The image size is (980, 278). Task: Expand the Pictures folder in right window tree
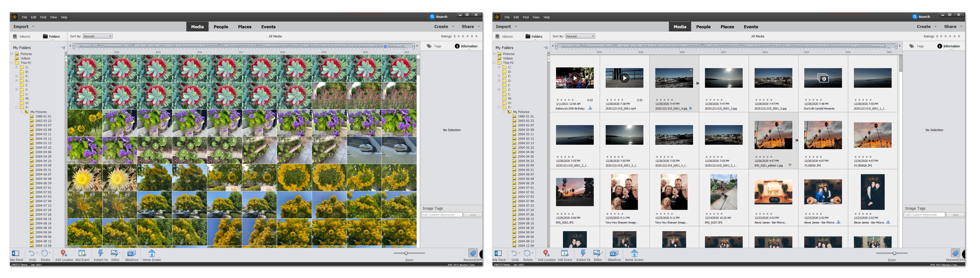(494, 54)
